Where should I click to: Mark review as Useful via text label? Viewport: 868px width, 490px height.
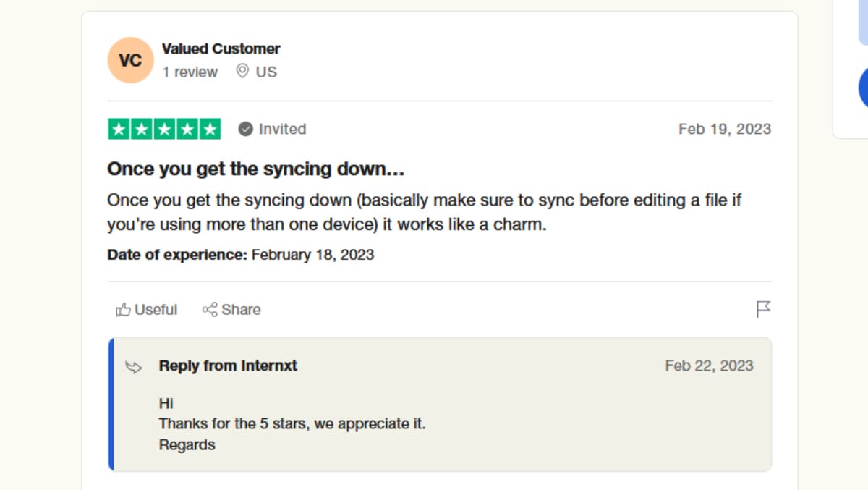(x=156, y=310)
